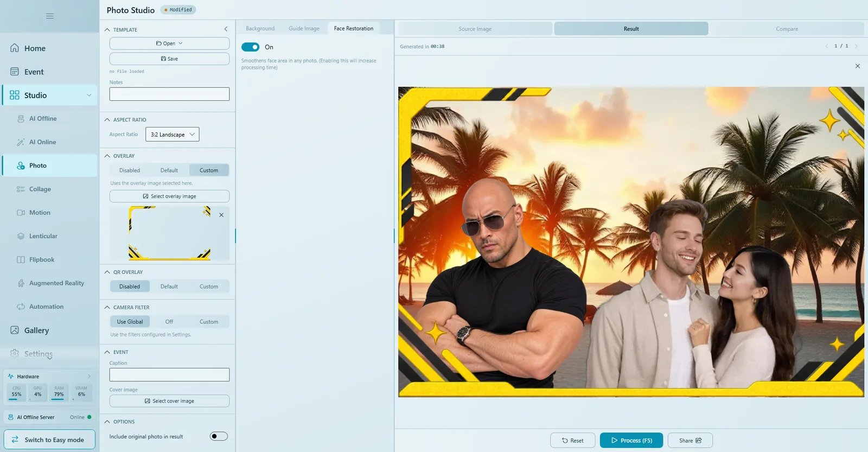Screen dimensions: 868x452
Task: Open the template Open dropdown
Action: pyautogui.click(x=169, y=43)
